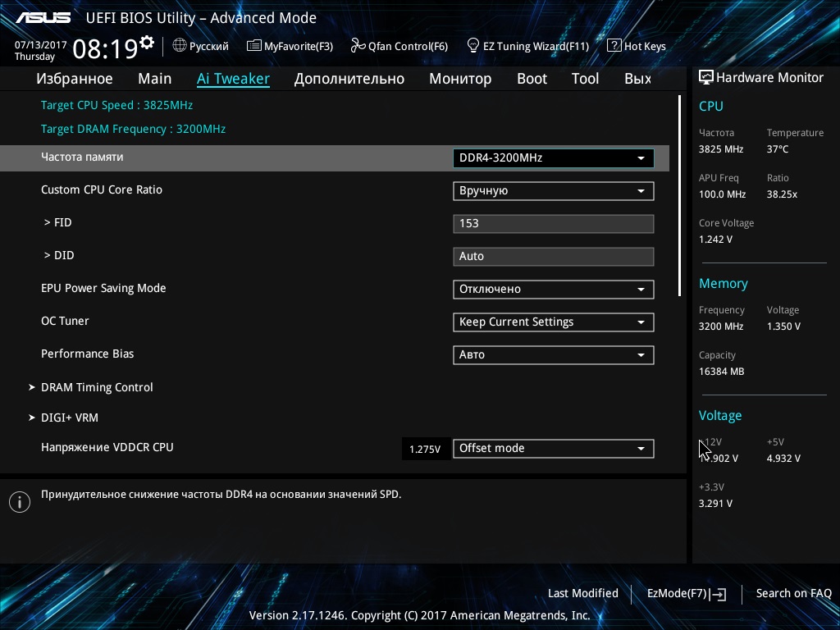Click the settings list scrollbar
This screenshot has height=630, width=840.
pyautogui.click(x=679, y=195)
